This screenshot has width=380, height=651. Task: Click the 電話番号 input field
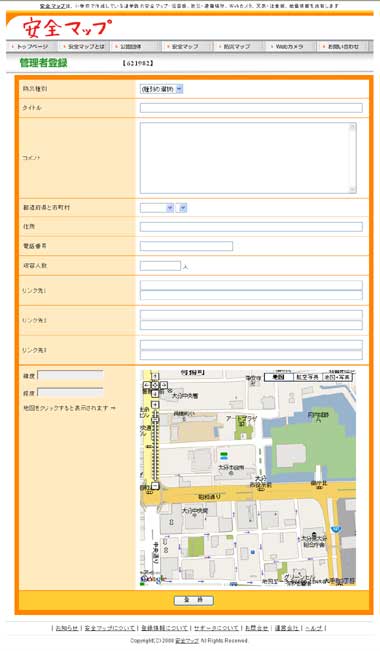point(186,246)
